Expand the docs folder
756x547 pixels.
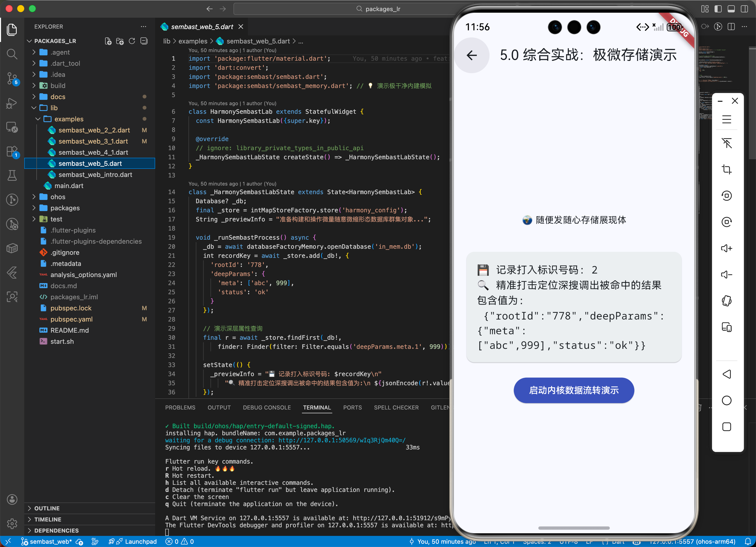pos(58,97)
